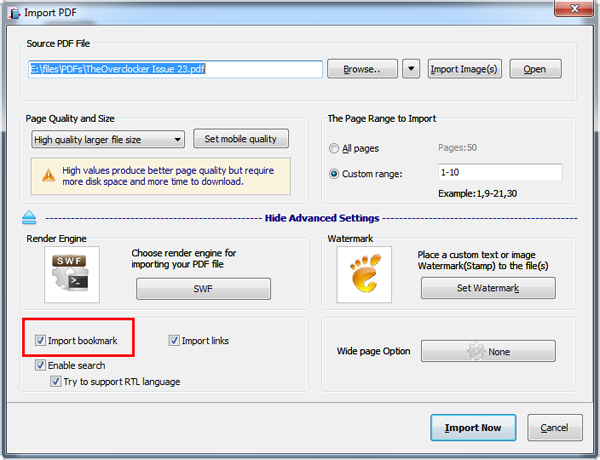Viewport: 600px width, 460px height.
Task: Click the Import PDF title bar icon
Action: tap(12, 11)
